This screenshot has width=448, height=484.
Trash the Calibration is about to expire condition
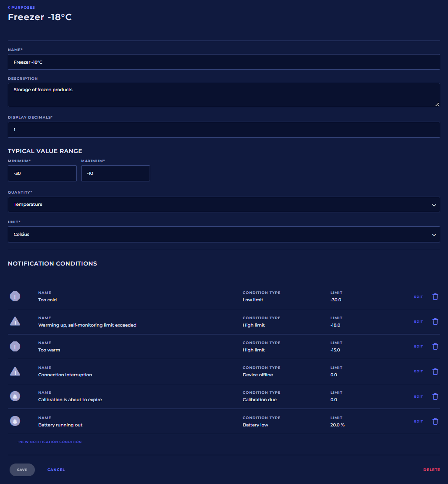[x=435, y=396]
